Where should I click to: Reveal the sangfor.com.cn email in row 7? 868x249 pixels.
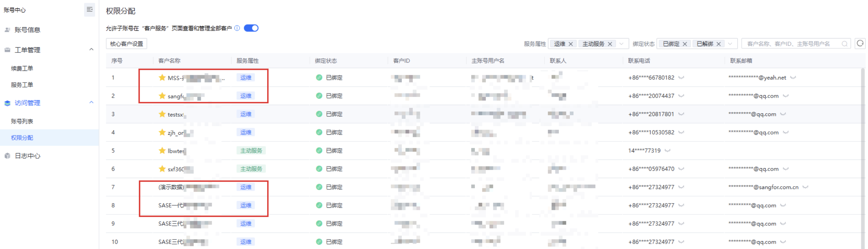[805, 187]
